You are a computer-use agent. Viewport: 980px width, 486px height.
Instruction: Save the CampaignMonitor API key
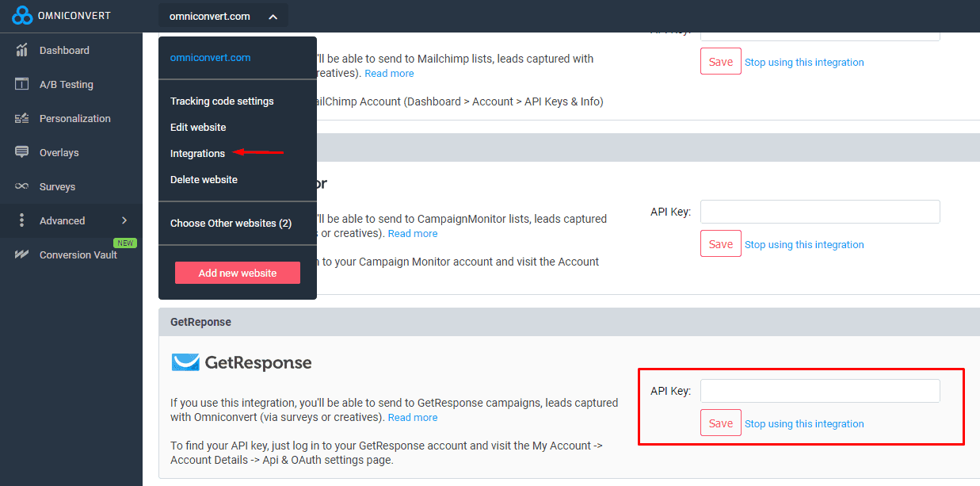tap(721, 244)
